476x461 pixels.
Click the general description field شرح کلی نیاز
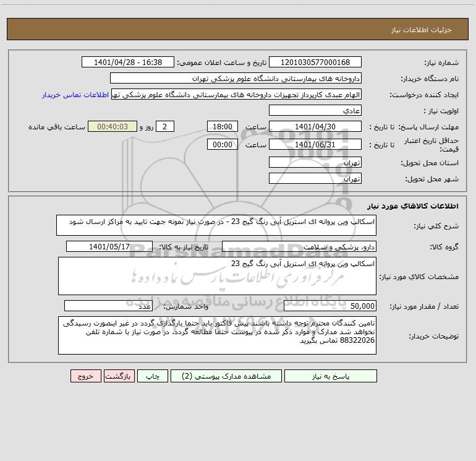(x=216, y=225)
